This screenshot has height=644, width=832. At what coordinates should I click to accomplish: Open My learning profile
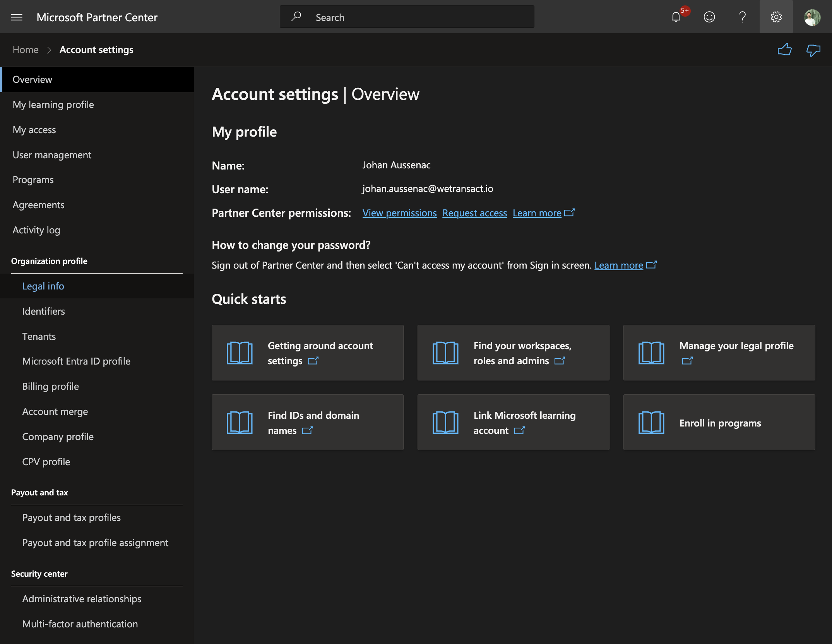[97, 104]
